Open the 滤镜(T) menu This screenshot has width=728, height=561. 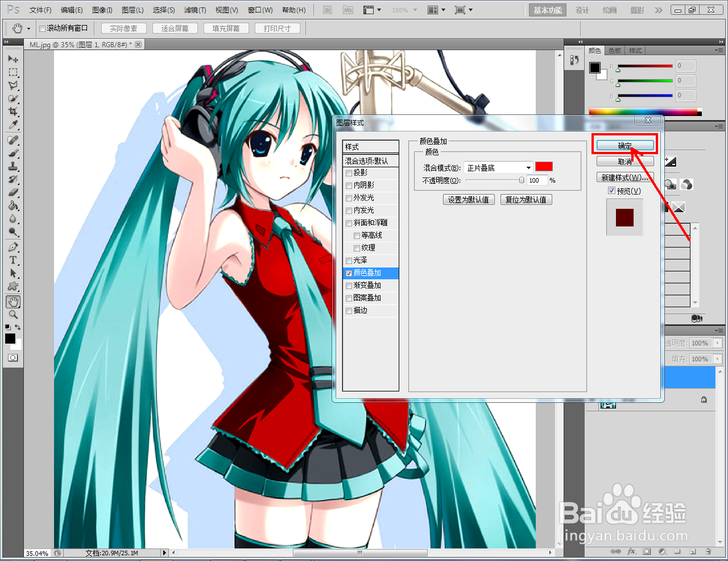click(x=195, y=10)
